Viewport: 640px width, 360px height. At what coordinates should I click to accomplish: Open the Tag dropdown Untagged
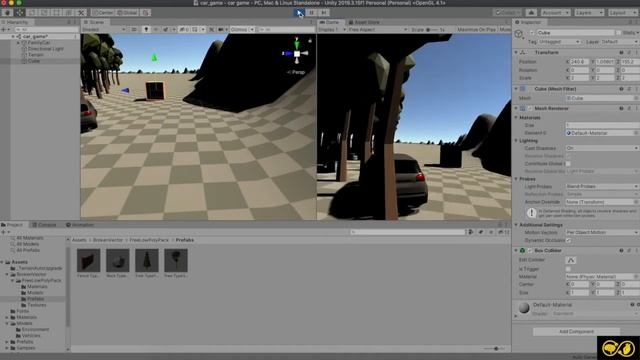(x=560, y=42)
